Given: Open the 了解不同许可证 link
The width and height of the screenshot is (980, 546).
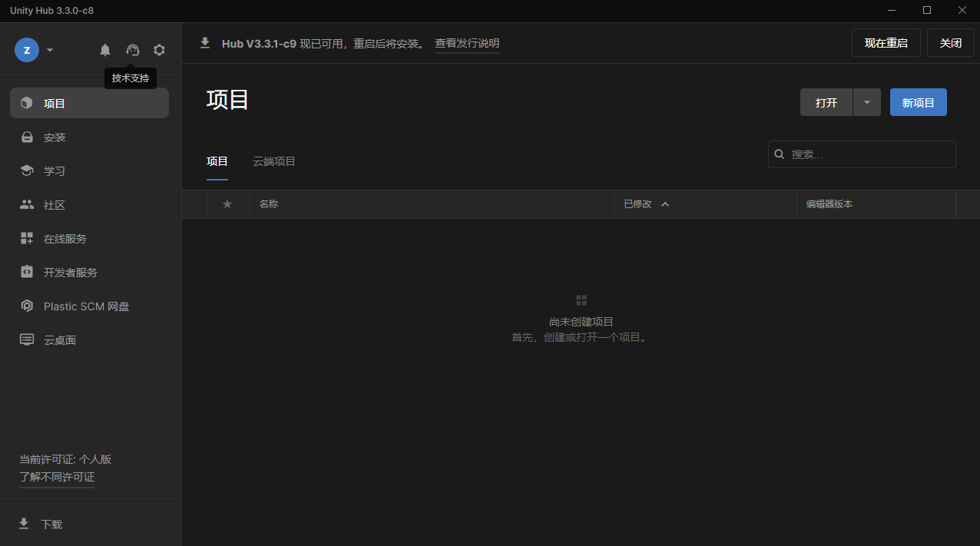Looking at the screenshot, I should click(57, 477).
